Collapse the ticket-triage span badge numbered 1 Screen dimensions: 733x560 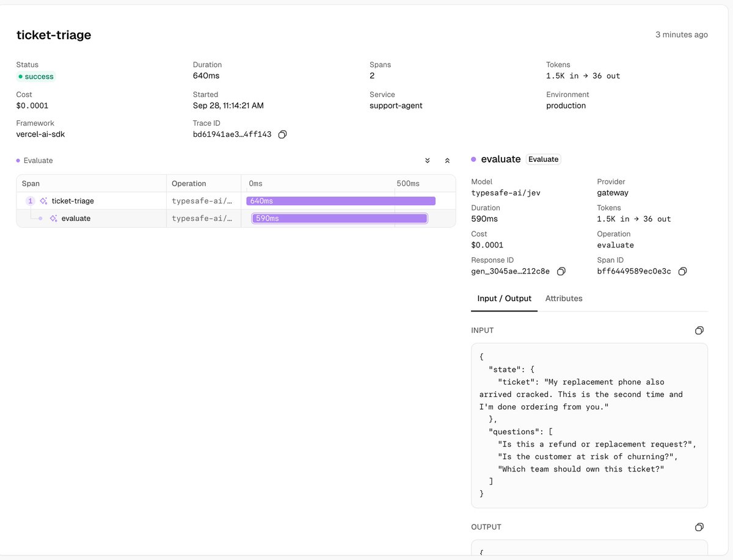coord(31,201)
